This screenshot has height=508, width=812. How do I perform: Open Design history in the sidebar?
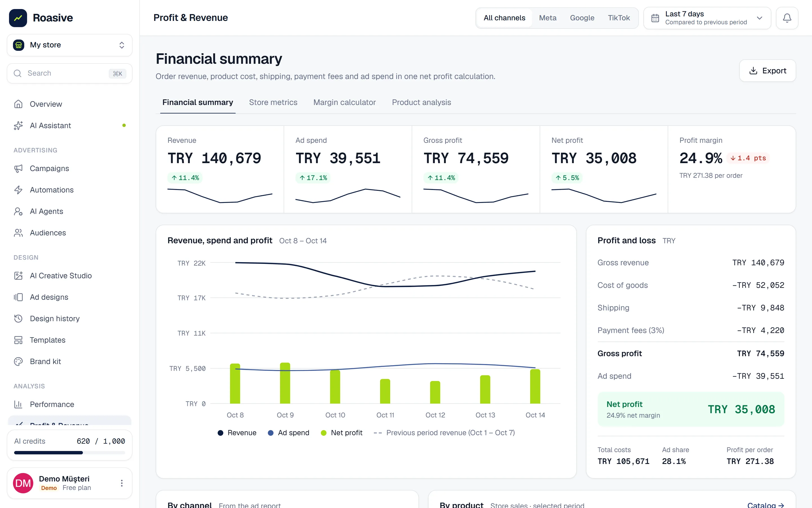pyautogui.click(x=69, y=319)
